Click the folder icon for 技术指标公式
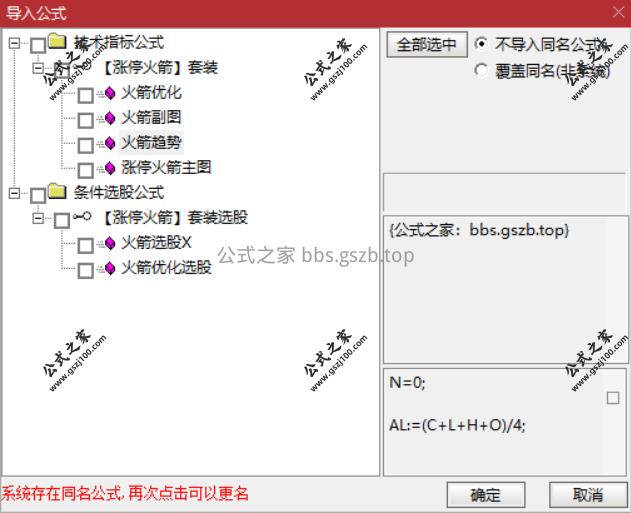631x513 pixels. click(57, 41)
